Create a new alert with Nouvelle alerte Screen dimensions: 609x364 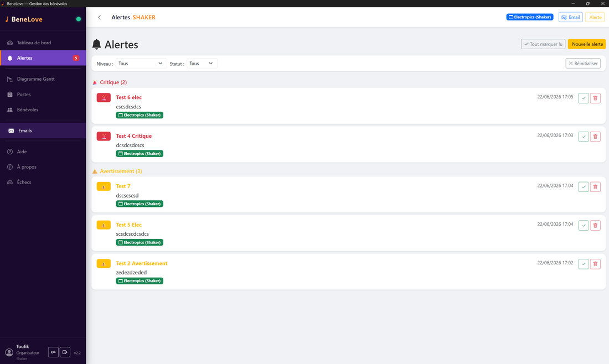(587, 44)
